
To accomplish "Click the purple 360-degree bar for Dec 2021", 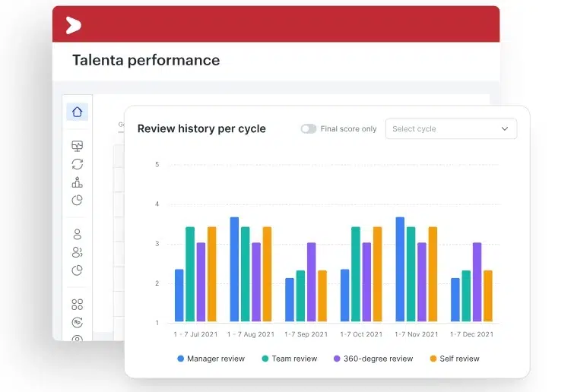I will tap(477, 282).
